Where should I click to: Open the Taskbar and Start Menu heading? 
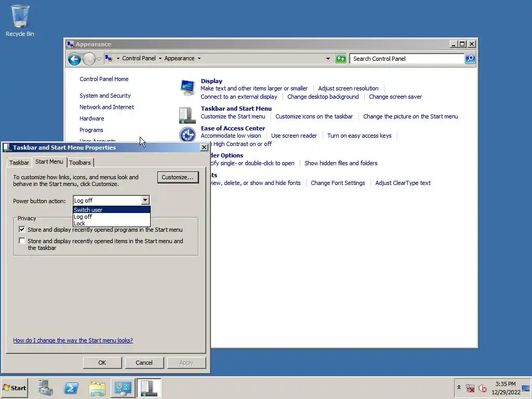(236, 109)
